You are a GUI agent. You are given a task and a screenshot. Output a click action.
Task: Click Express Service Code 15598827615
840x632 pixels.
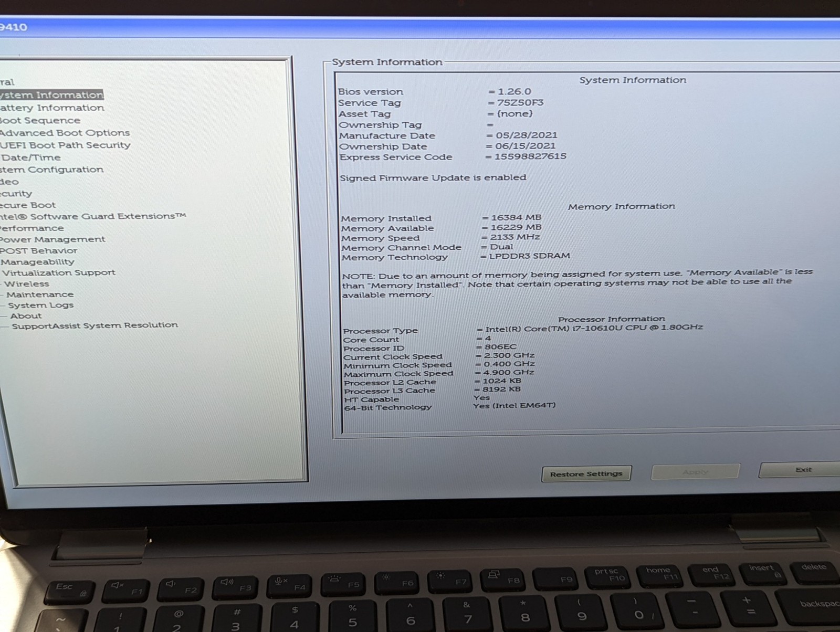click(530, 156)
